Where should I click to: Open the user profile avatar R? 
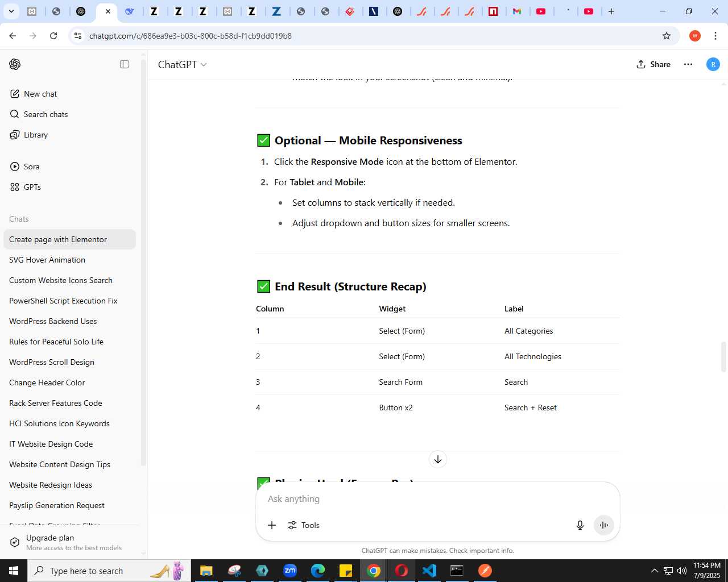click(713, 64)
